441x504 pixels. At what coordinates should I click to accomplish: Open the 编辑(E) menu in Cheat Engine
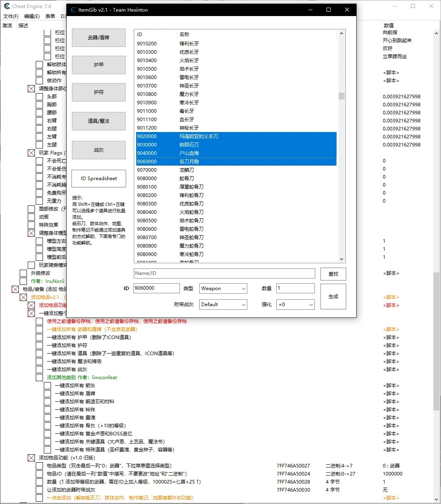coord(32,16)
